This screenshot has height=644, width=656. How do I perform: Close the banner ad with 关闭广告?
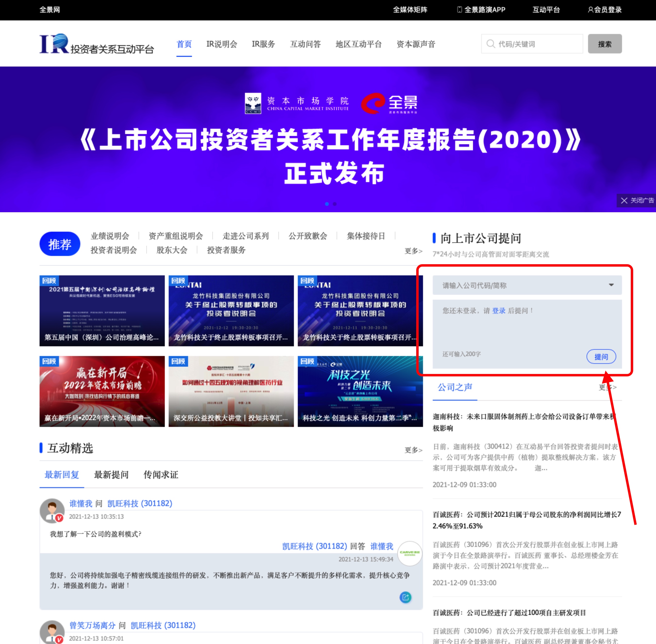tap(636, 200)
